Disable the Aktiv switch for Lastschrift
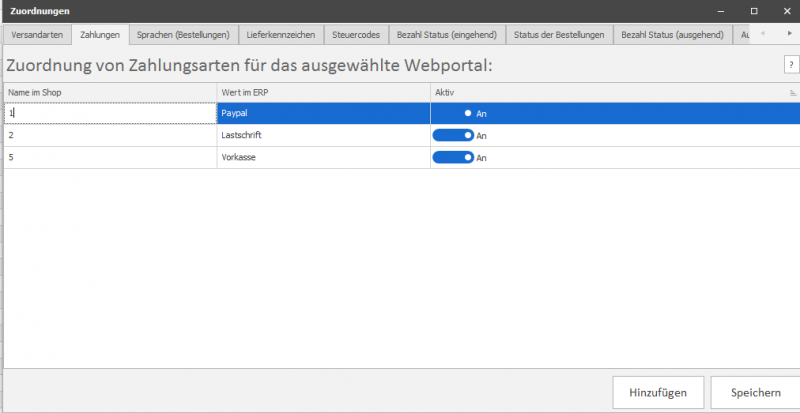This screenshot has height=413, width=800. tap(452, 135)
